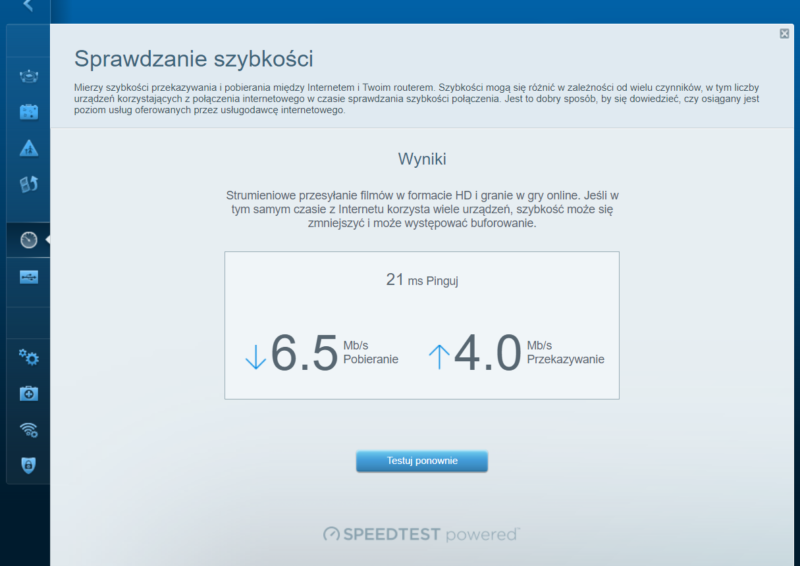Click the Wyniki heading
This screenshot has width=800, height=566.
(422, 159)
